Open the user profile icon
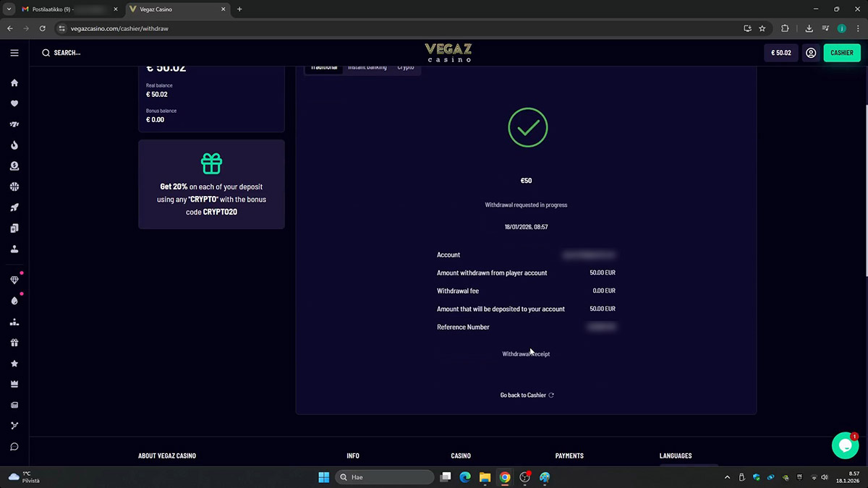868x488 pixels. pyautogui.click(x=811, y=53)
